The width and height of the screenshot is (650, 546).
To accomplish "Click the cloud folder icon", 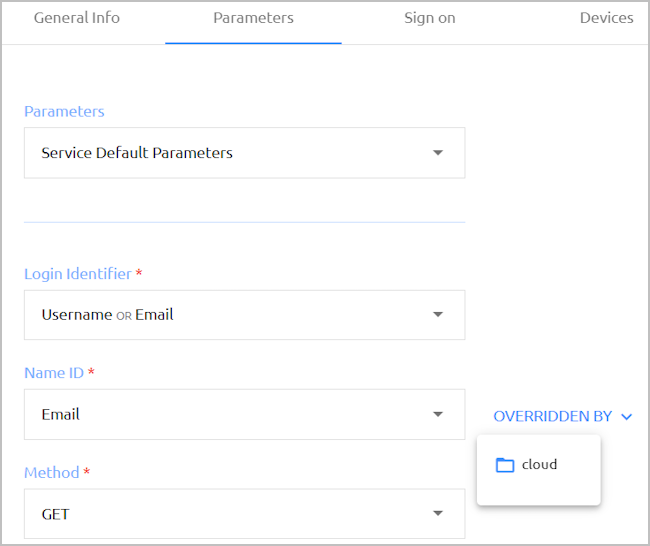I will pyautogui.click(x=505, y=465).
